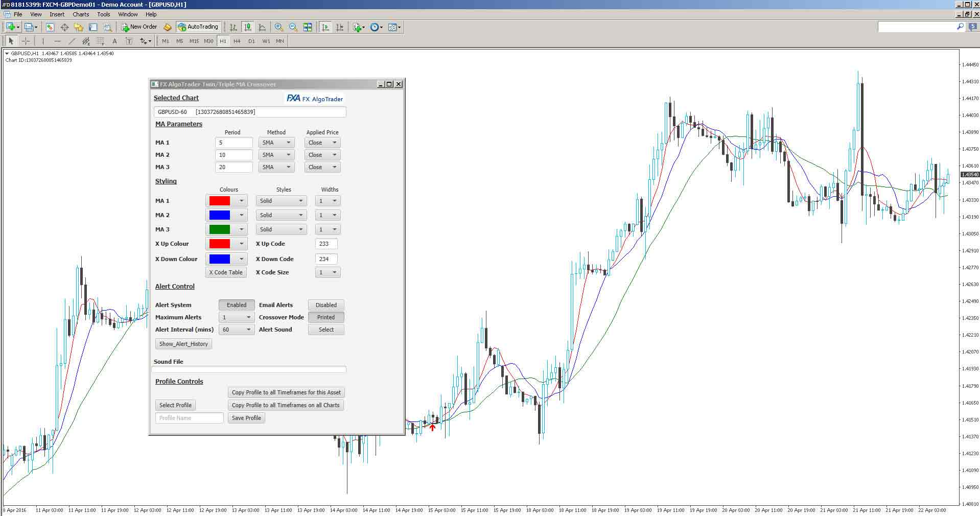The height and width of the screenshot is (516, 980).
Task: Select the Crosshair tool
Action: 26,41
